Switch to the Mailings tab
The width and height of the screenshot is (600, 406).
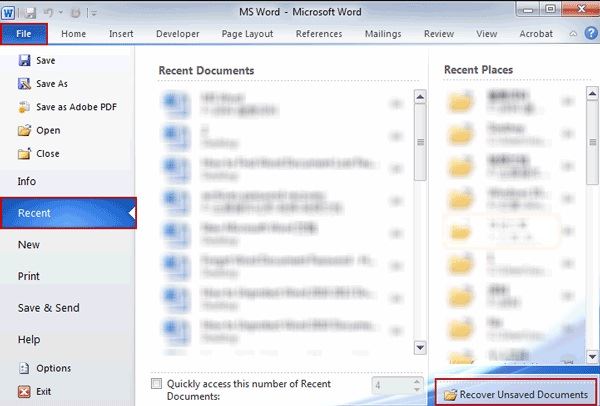383,34
